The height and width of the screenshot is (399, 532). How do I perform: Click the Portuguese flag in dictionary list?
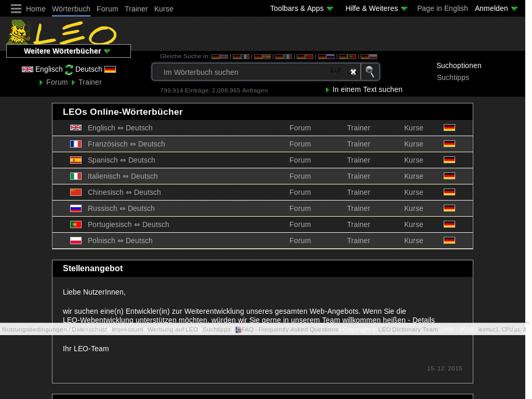76,224
